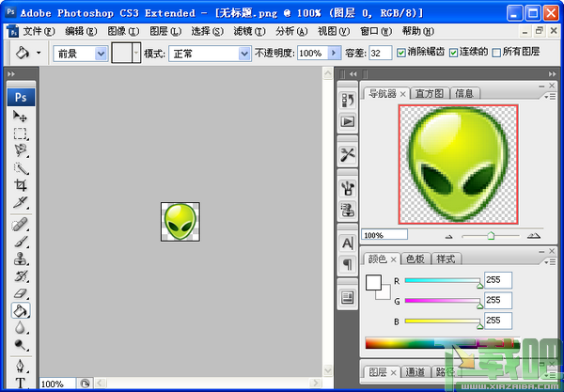This screenshot has height=392, width=564.
Task: Select the Crop tool
Action: (20, 185)
